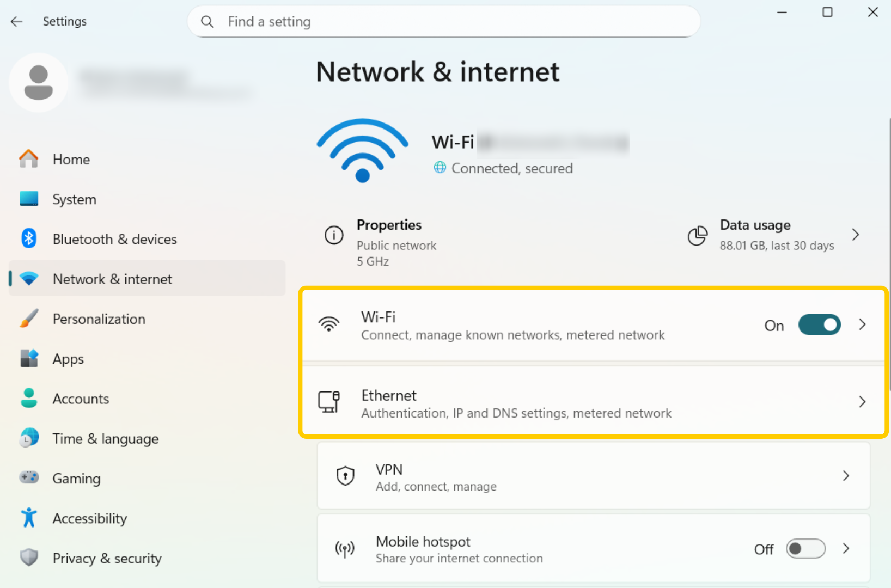Open Privacy & security shield icon
This screenshot has width=891, height=588.
click(28, 558)
